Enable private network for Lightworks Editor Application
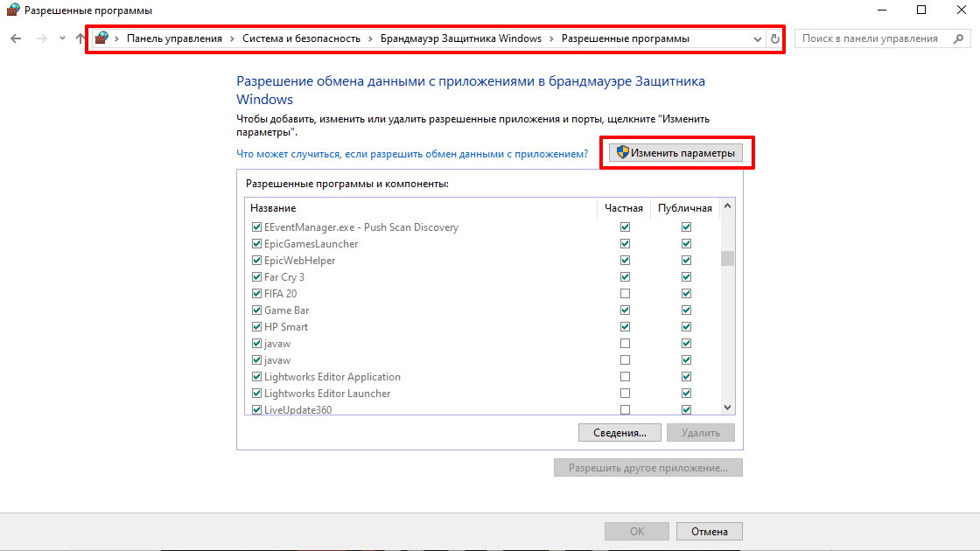980x551 pixels. point(625,377)
